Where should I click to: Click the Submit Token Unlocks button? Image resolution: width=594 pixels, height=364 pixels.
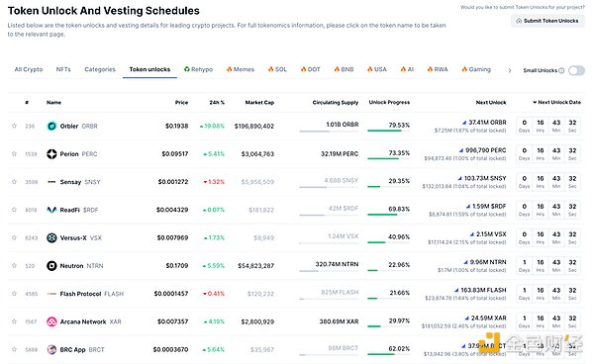click(547, 21)
